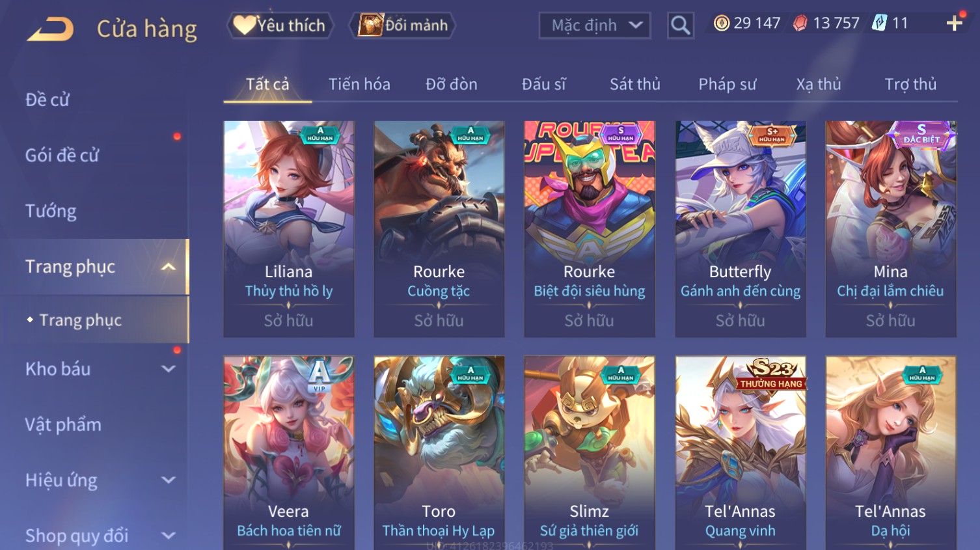Open Đổi mảnh chest exchange
Image resolution: width=980 pixels, height=550 pixels.
(402, 25)
